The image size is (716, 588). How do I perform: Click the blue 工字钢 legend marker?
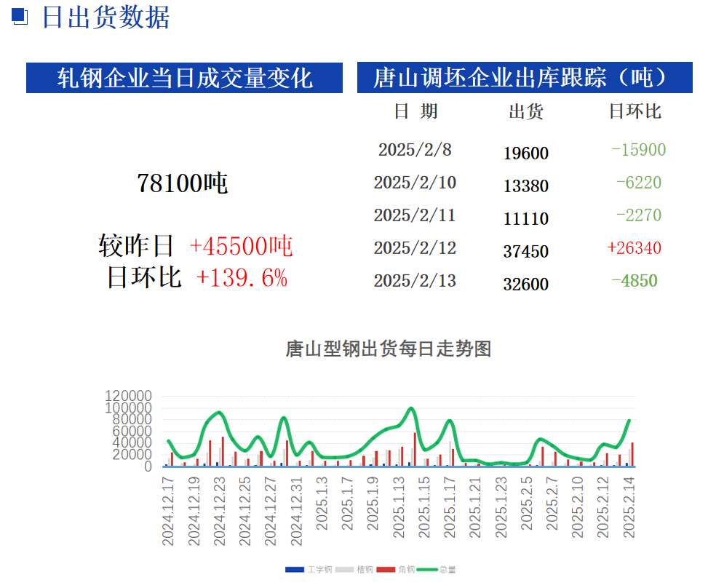coord(295,570)
